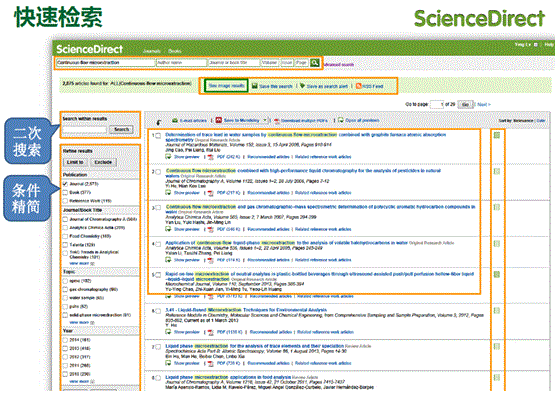Click the green magnifier search button
Screen dimensions: 557x393
tap(314, 63)
